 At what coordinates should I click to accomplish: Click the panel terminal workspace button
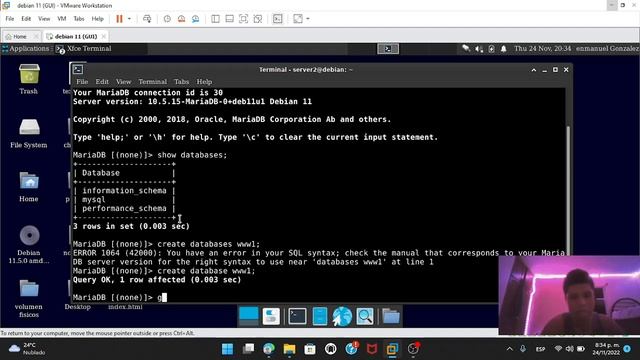[388, 49]
